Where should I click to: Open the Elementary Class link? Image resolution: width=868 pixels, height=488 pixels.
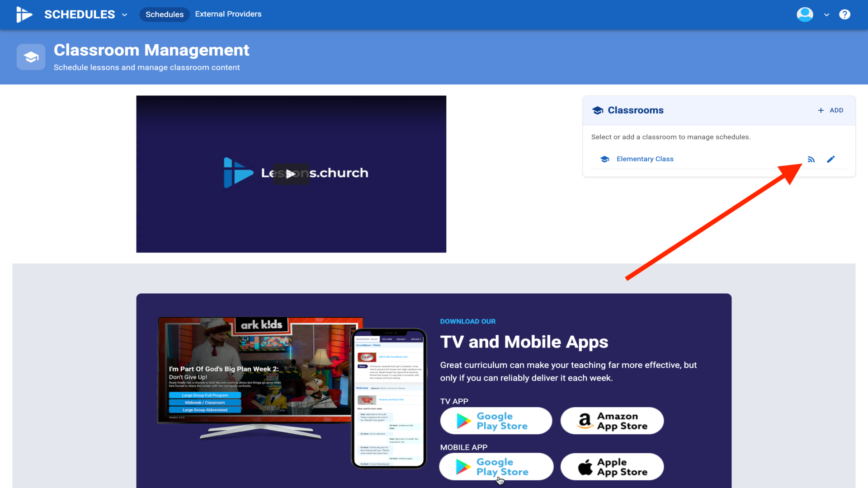tap(645, 159)
